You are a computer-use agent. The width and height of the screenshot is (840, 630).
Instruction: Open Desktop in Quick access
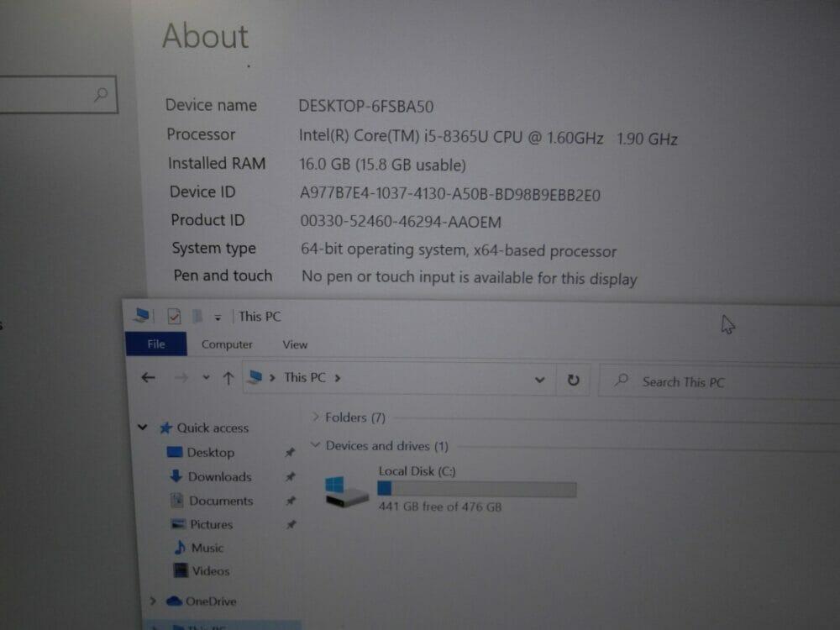[x=211, y=453]
